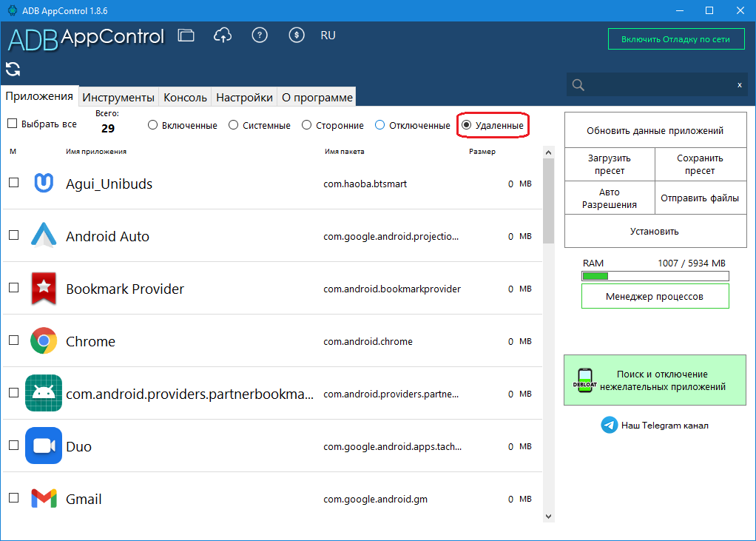
Task: Check the Gmail row checkbox
Action: click(x=14, y=498)
